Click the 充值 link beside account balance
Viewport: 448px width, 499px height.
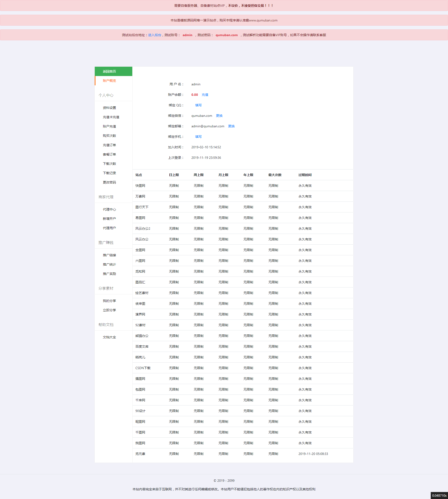click(205, 95)
